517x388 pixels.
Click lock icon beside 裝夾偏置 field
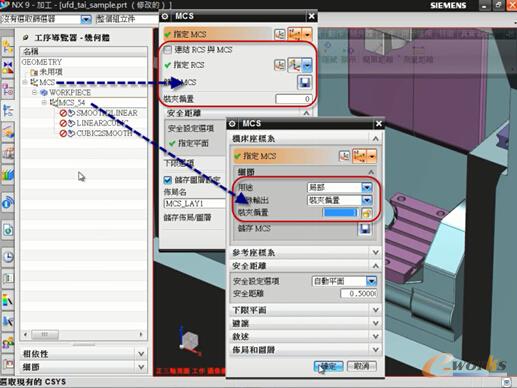pyautogui.click(x=366, y=213)
